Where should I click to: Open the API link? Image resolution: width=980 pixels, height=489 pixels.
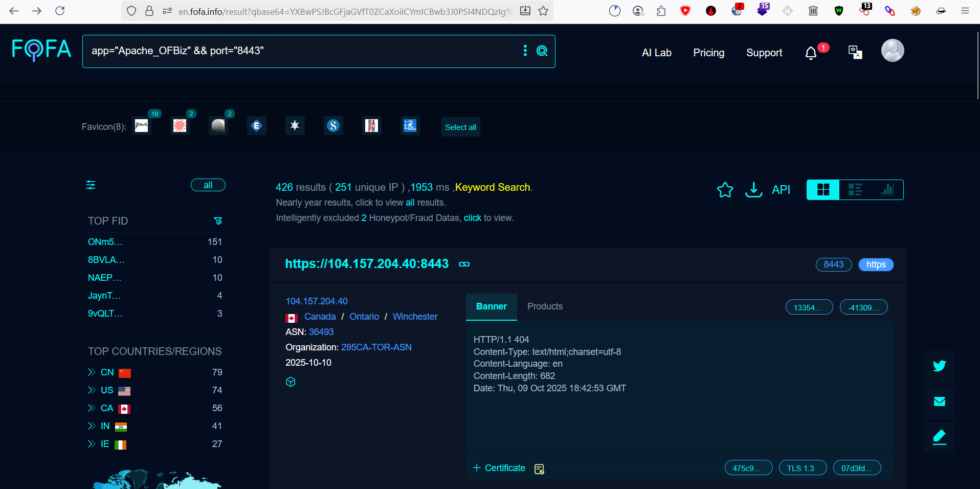781,190
